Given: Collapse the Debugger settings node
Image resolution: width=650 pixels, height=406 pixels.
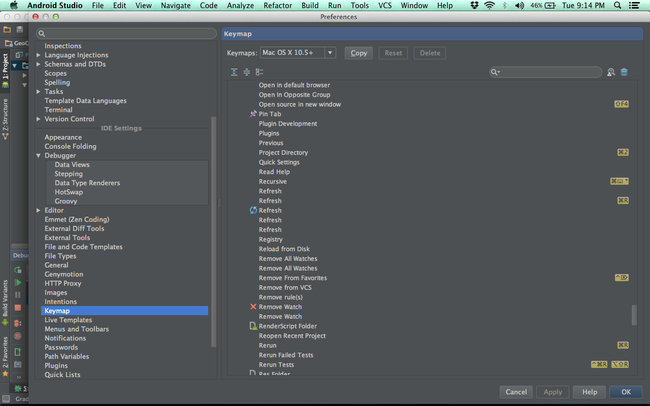Looking at the screenshot, I should tap(39, 156).
